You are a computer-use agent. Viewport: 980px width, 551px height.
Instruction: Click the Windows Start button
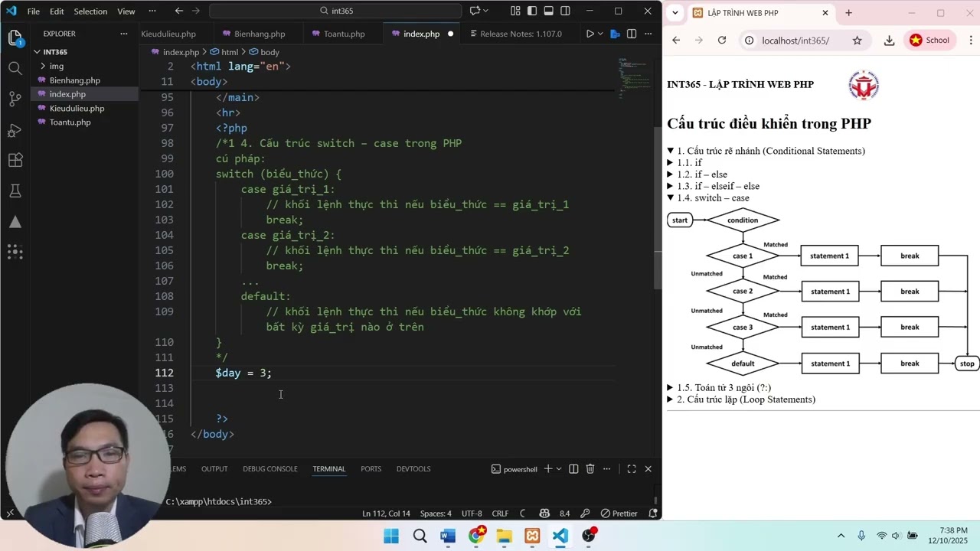click(391, 536)
